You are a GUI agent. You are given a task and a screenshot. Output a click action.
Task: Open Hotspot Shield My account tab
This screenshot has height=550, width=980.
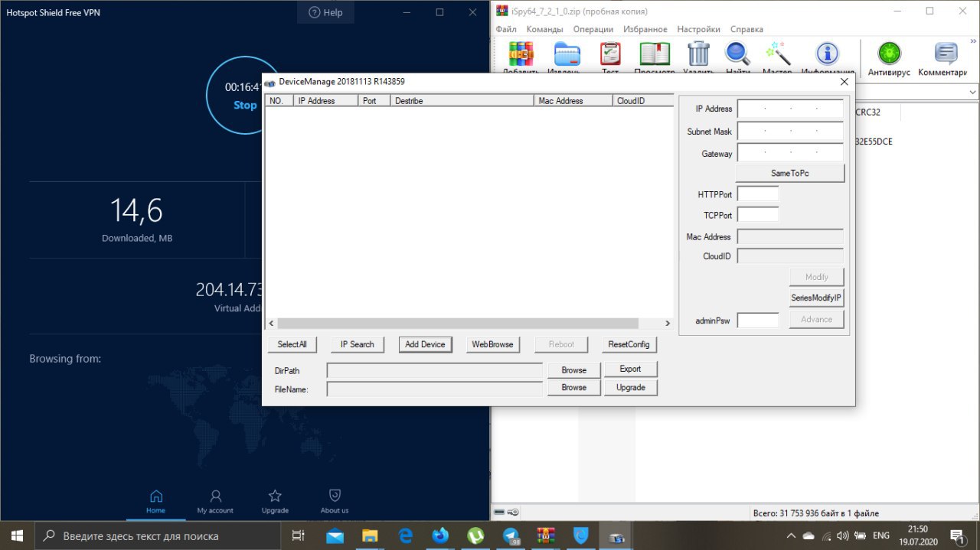coord(215,502)
